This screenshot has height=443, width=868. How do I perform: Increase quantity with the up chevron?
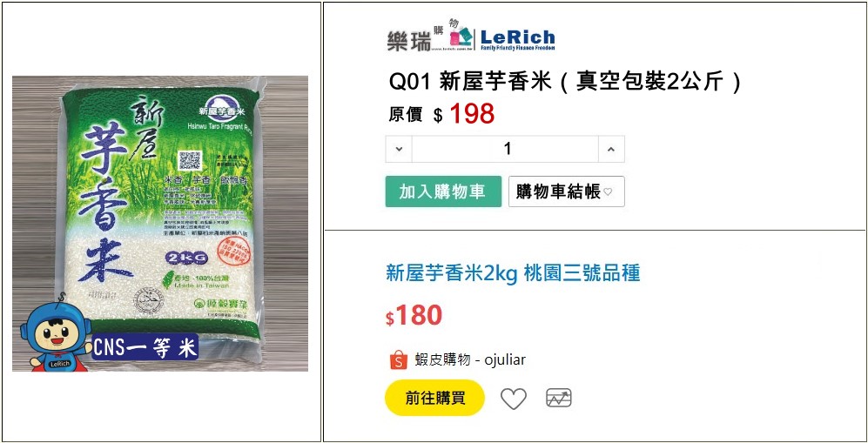coord(611,150)
